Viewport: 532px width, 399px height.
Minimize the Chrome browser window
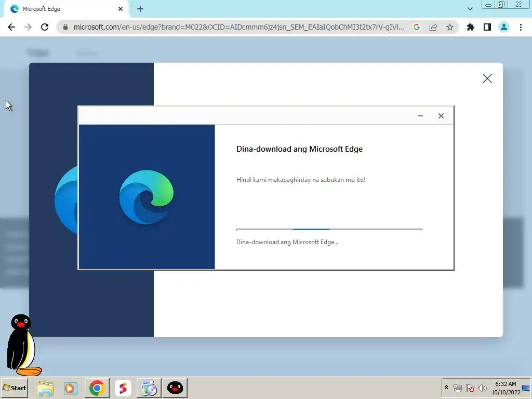click(x=488, y=5)
